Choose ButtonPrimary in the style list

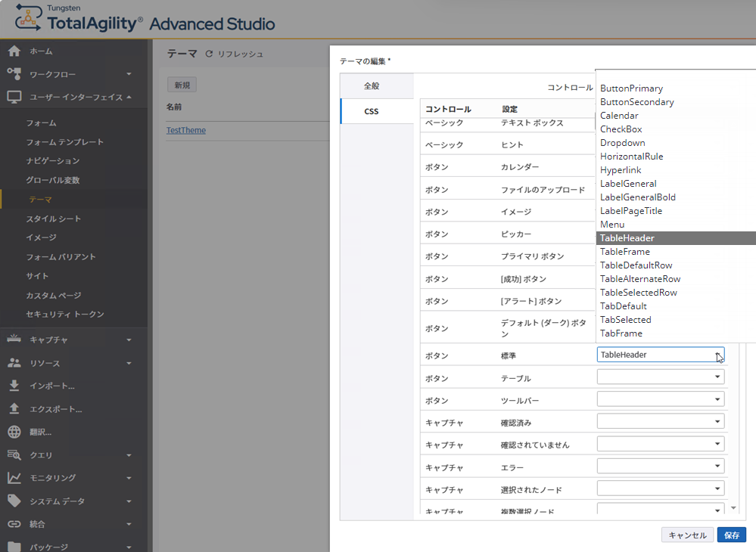[x=631, y=88]
